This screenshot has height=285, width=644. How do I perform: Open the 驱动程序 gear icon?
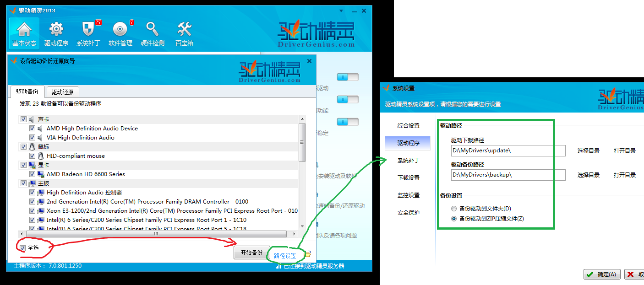(x=56, y=33)
